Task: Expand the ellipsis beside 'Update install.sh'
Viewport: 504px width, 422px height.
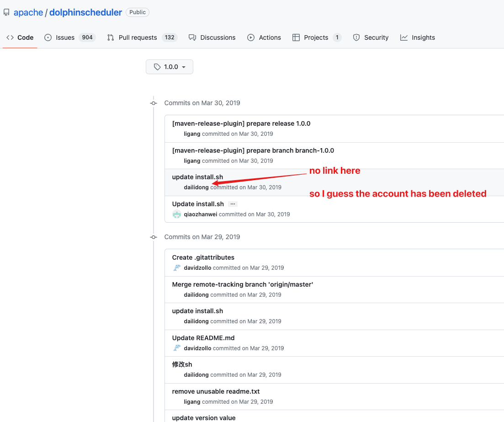Action: point(233,204)
